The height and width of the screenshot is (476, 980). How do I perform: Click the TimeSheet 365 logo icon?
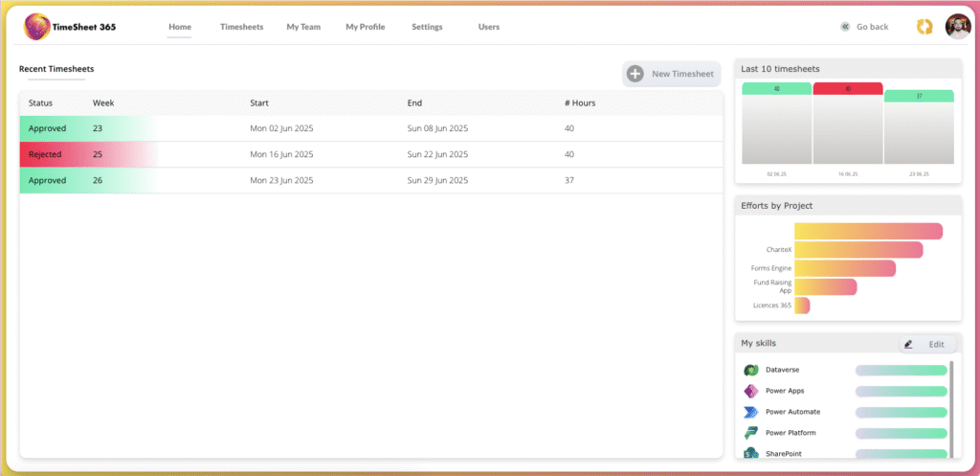pos(39,27)
